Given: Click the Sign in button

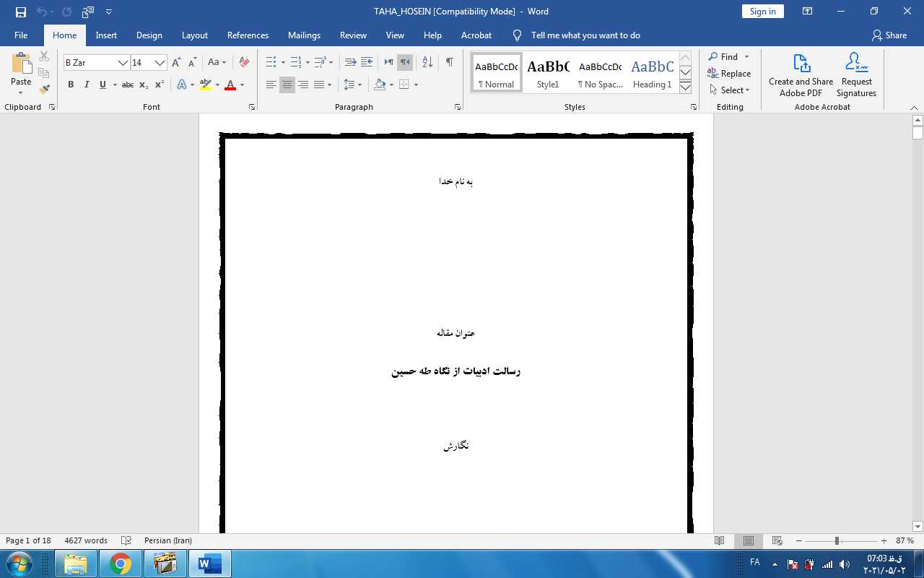Looking at the screenshot, I should click(762, 12).
